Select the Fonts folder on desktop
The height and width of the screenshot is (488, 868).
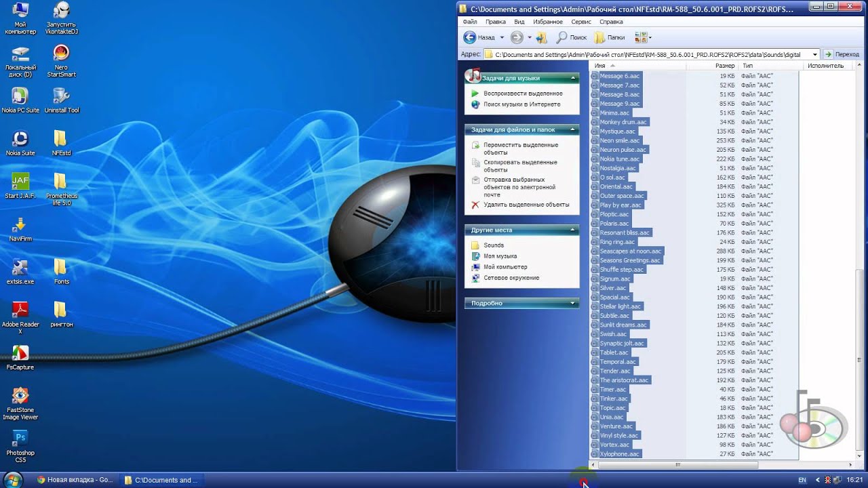coord(61,272)
